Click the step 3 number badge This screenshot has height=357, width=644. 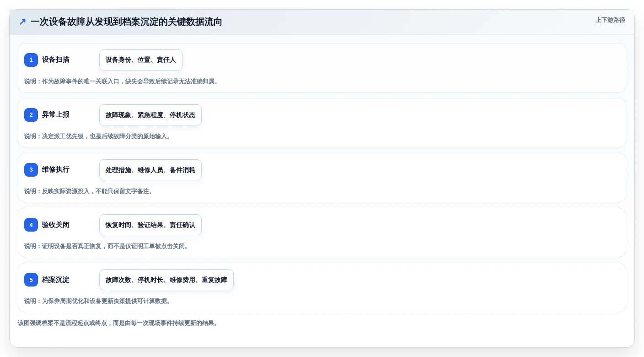[x=31, y=170]
